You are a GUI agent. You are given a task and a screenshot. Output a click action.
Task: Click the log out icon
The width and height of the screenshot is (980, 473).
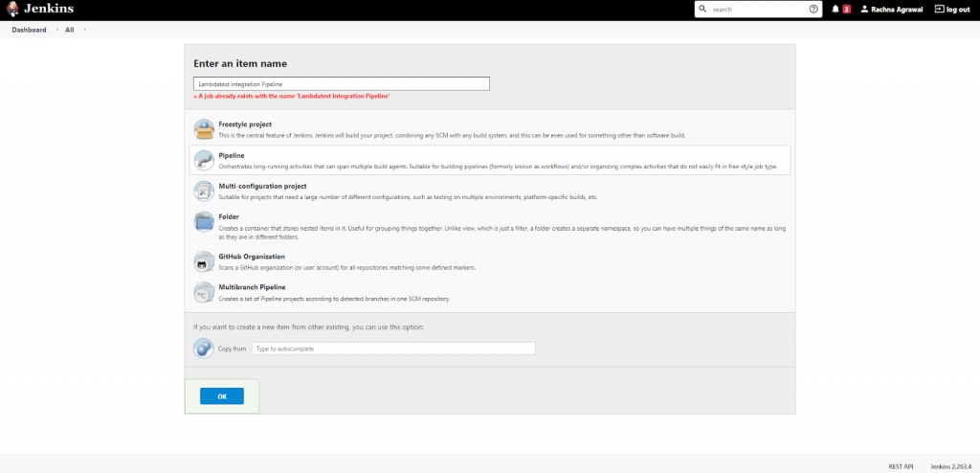[x=939, y=10]
